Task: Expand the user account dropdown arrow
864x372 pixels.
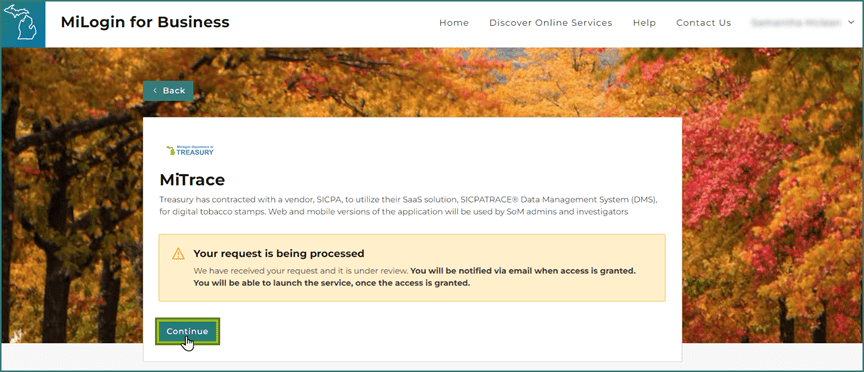Action: coord(851,23)
